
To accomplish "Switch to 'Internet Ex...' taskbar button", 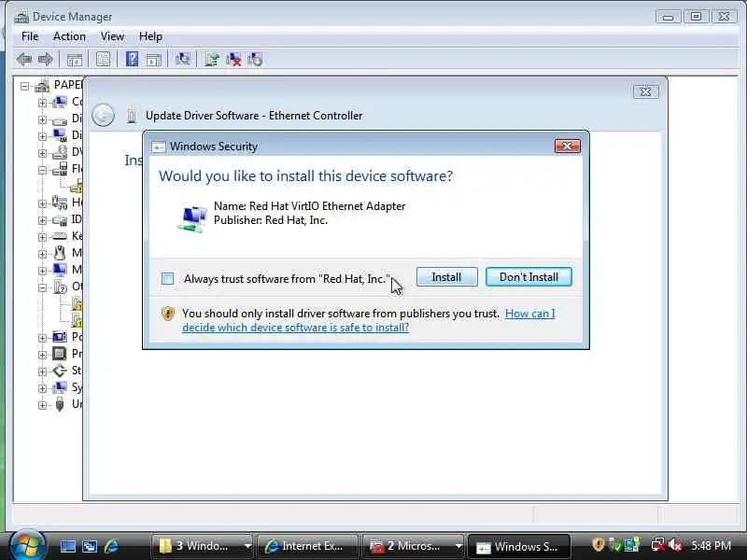I will [x=307, y=546].
